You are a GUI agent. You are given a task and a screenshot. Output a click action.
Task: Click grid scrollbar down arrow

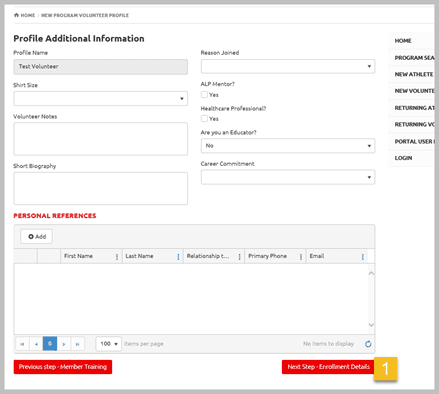pyautogui.click(x=371, y=325)
